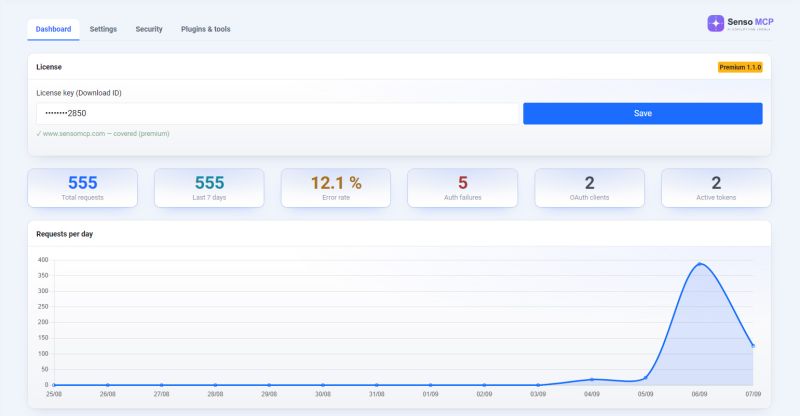Click the Requests per day heading
This screenshot has height=416, width=800.
click(x=65, y=234)
